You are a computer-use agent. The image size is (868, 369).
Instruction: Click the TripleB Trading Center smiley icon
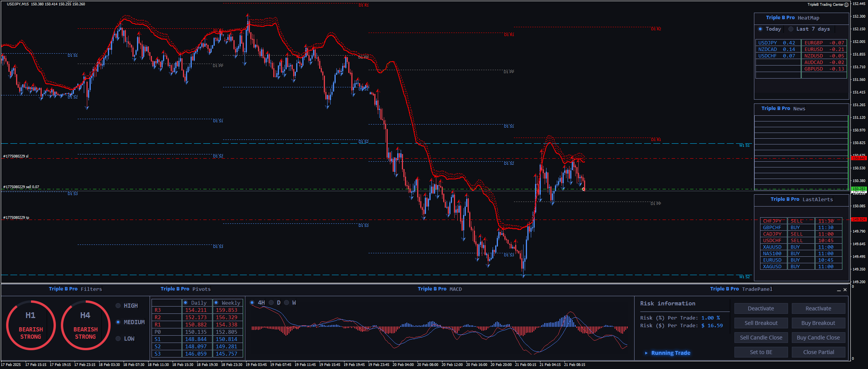point(847,5)
